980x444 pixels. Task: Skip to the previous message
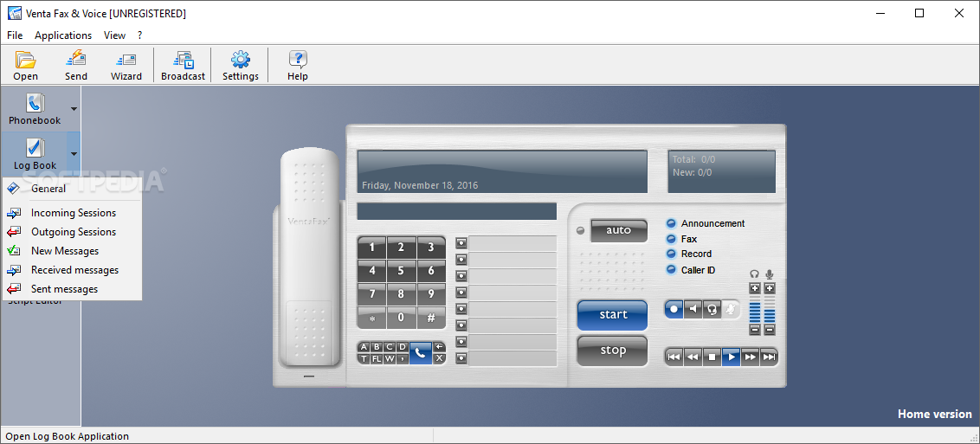674,357
